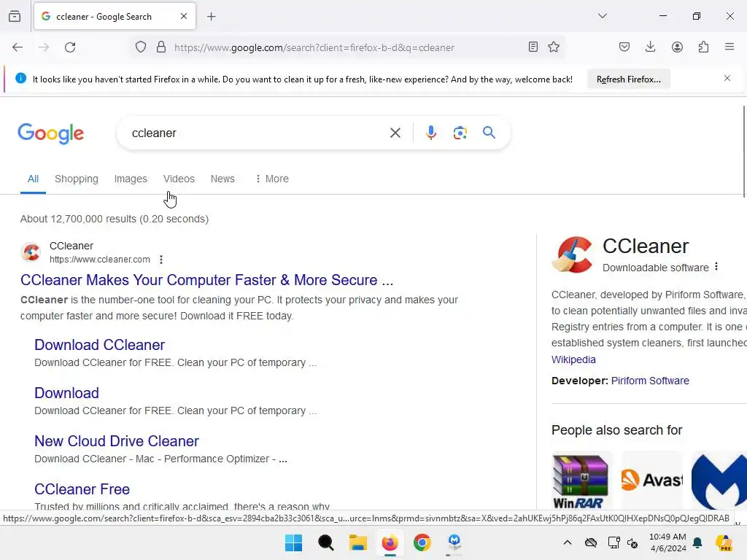Expand the More search filters menu
The width and height of the screenshot is (747, 560).
[x=272, y=179]
